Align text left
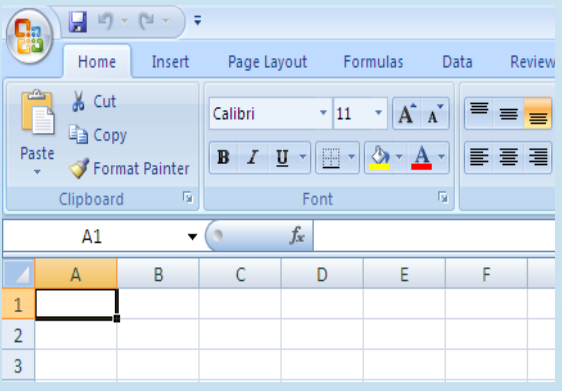562x391 pixels. tap(479, 157)
